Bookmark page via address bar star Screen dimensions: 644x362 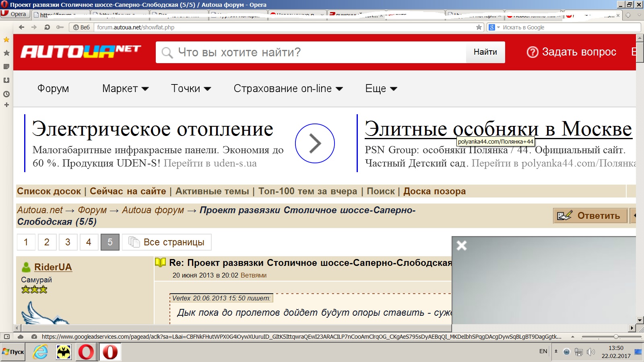pyautogui.click(x=479, y=27)
